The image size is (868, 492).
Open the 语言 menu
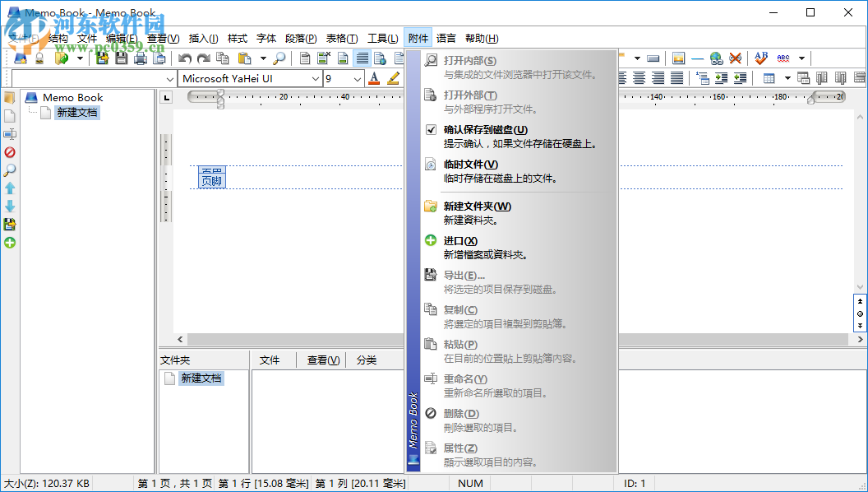(x=446, y=38)
